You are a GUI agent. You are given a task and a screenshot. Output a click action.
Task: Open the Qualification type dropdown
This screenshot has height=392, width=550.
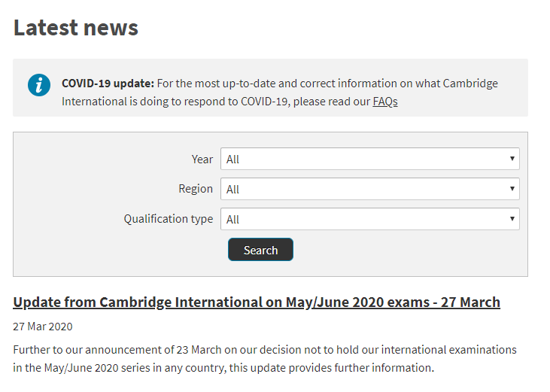tap(369, 219)
